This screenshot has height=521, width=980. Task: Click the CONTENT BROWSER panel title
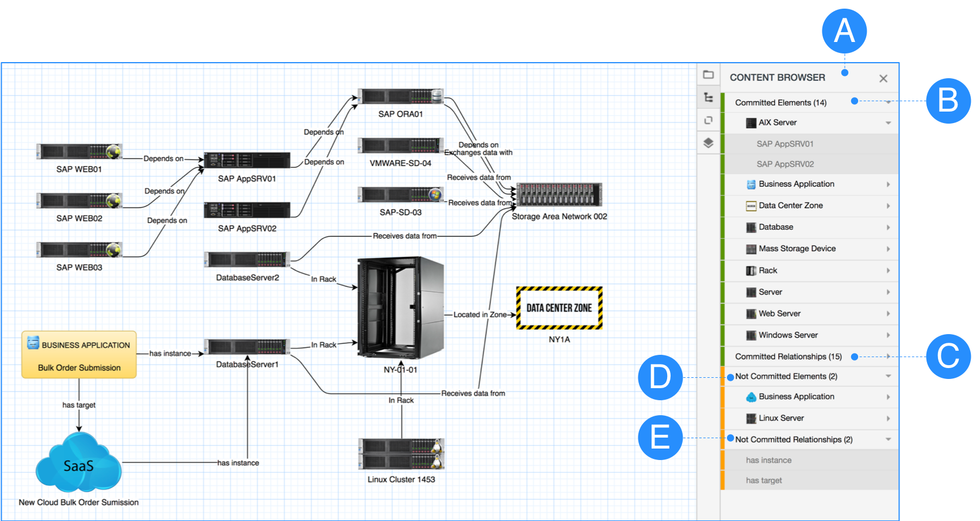click(x=777, y=78)
